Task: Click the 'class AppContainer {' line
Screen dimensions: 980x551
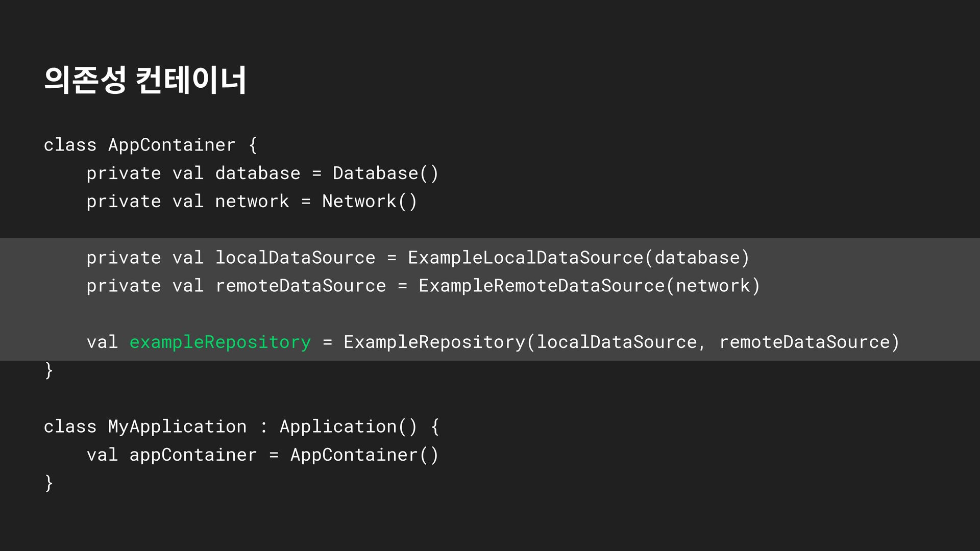Action: click(150, 145)
